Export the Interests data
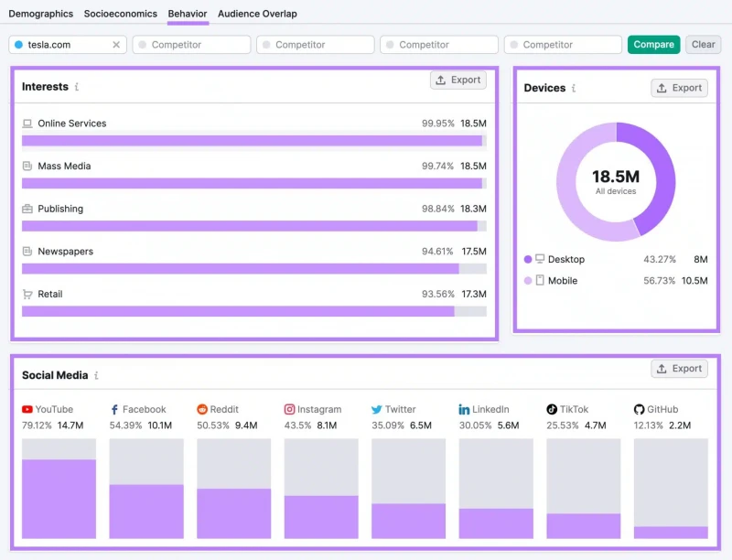This screenshot has width=732, height=560. coord(458,80)
